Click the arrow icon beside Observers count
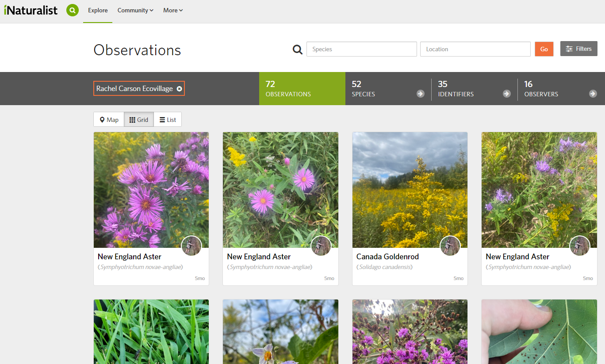 (593, 94)
